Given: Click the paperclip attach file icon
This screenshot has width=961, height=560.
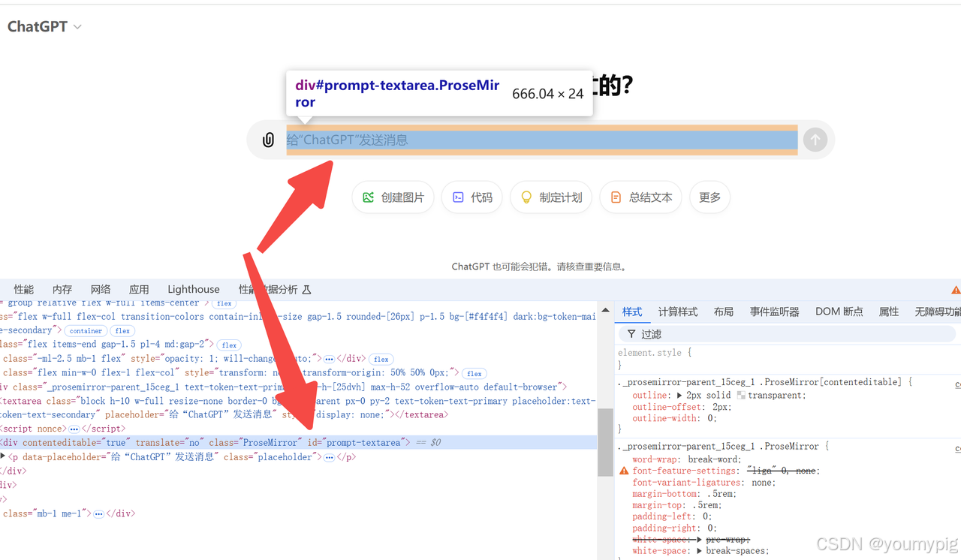Looking at the screenshot, I should [268, 140].
